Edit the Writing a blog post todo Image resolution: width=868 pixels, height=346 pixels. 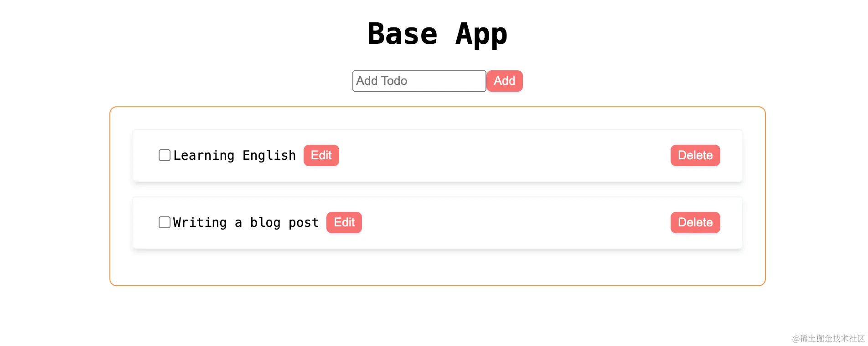[344, 222]
